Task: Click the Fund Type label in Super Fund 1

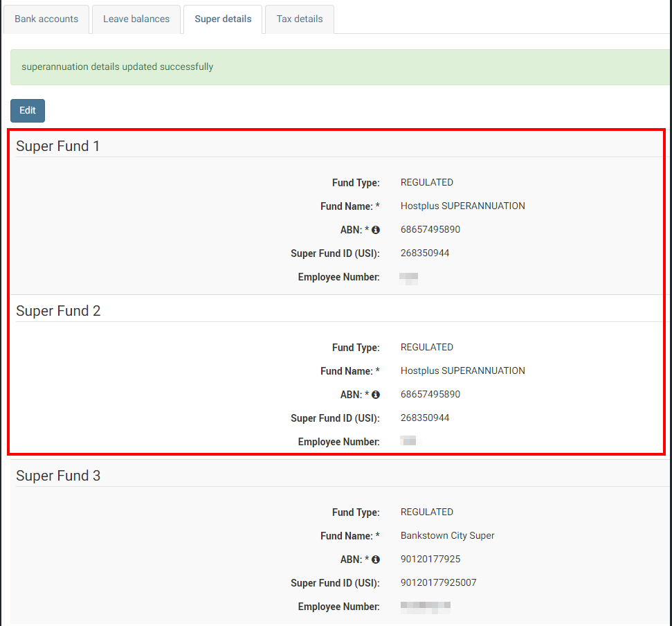Action: point(356,183)
